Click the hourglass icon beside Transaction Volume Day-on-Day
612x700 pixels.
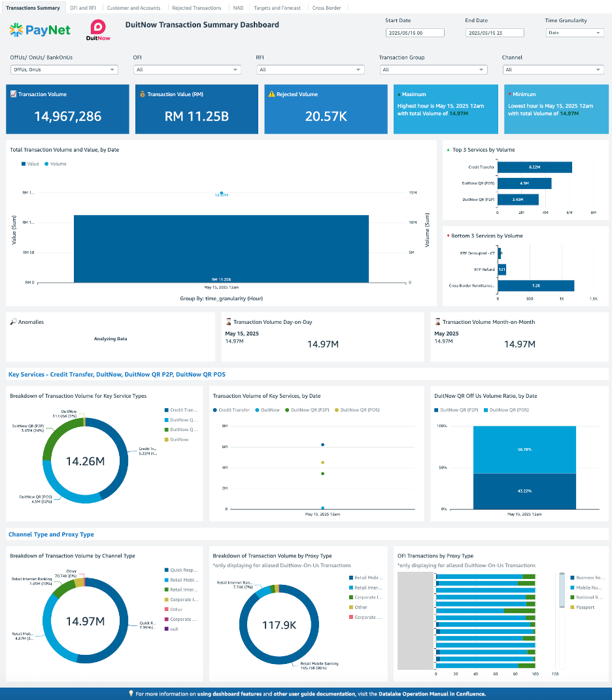pyautogui.click(x=229, y=322)
